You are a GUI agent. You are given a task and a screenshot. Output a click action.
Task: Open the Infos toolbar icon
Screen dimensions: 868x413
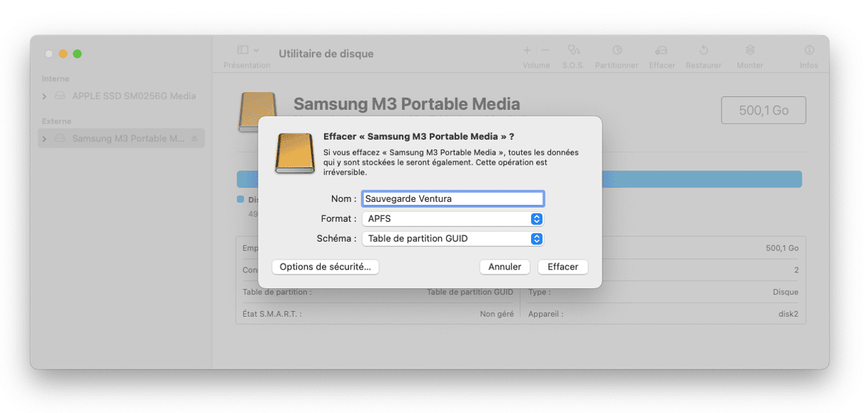809,51
